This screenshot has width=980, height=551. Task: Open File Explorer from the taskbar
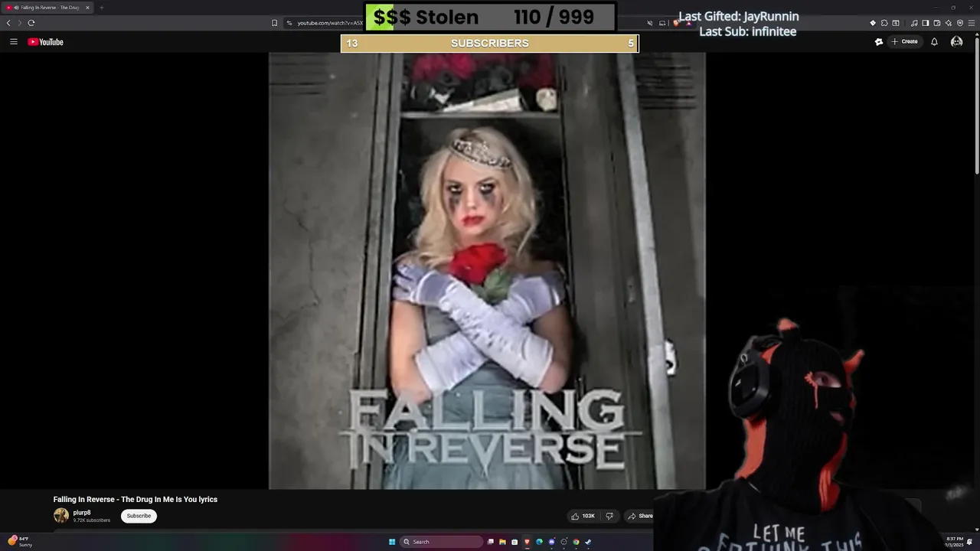pyautogui.click(x=502, y=542)
